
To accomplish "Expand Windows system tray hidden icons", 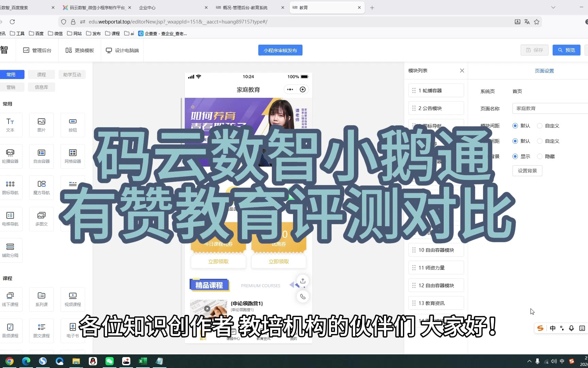I will (529, 361).
